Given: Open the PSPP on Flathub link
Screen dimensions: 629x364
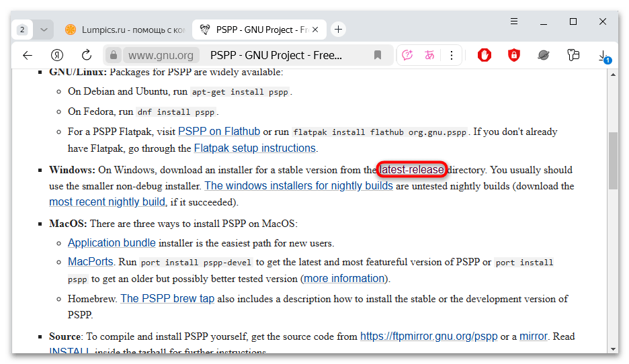Looking at the screenshot, I should [219, 132].
